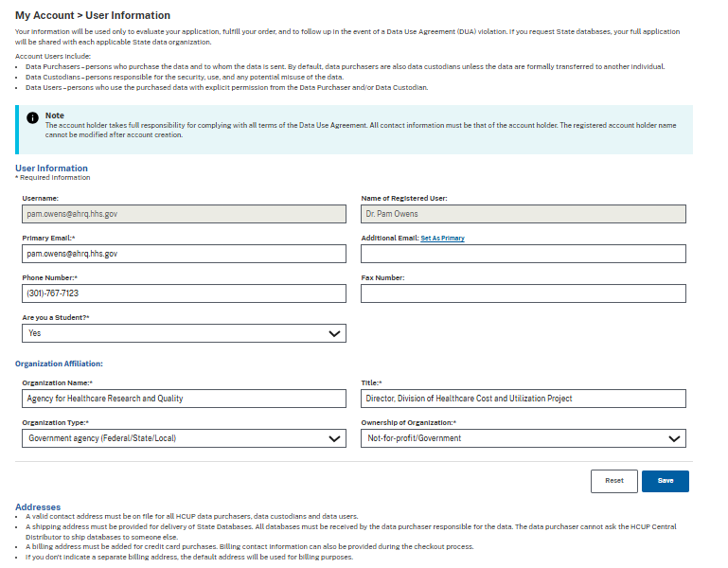Click the bold Note title text

55,115
